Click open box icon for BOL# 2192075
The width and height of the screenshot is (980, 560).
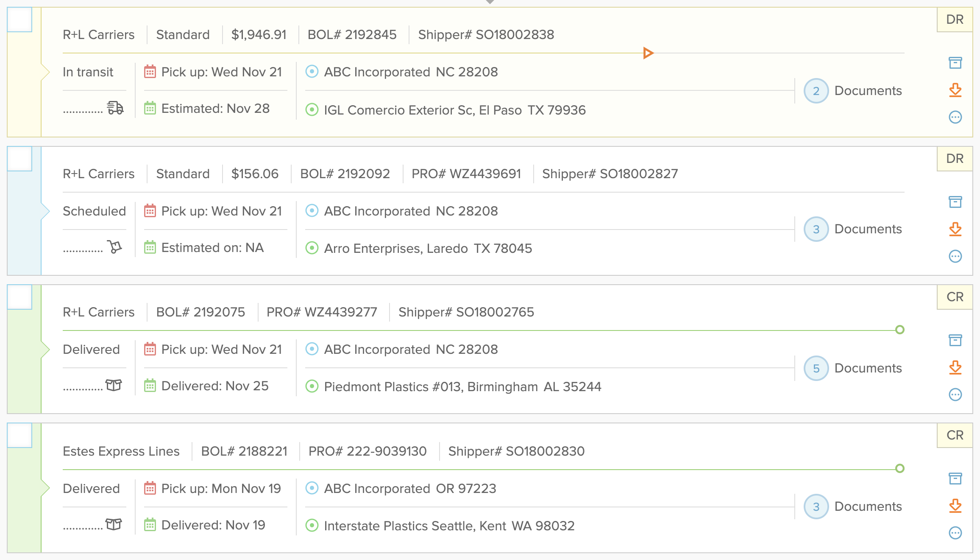click(x=114, y=385)
